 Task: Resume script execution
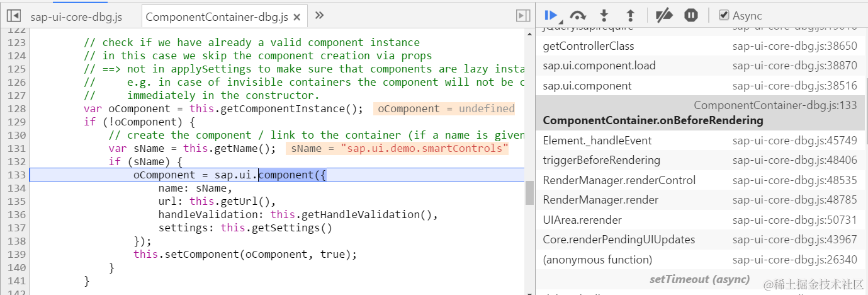click(x=551, y=15)
